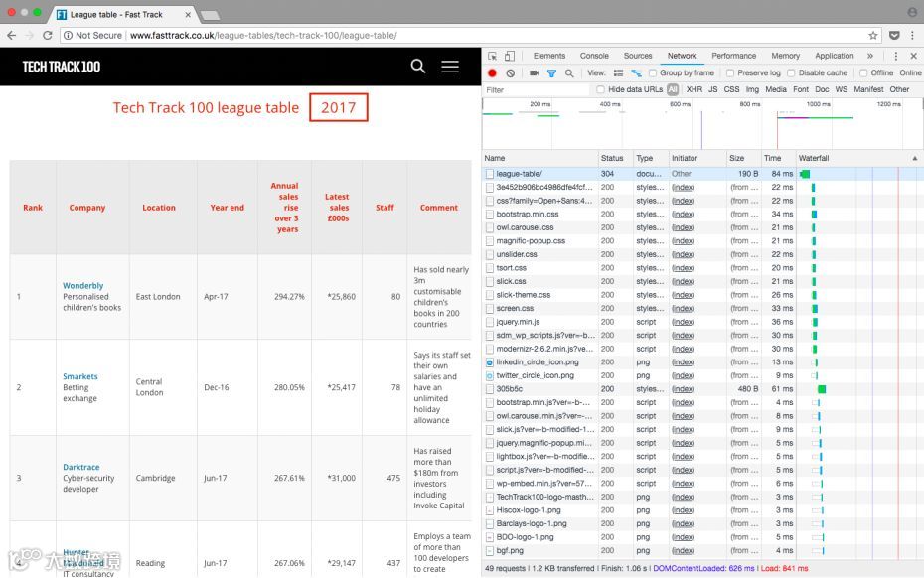Image resolution: width=924 pixels, height=578 pixels.
Task: Close the DevTools panel
Action: pos(913,56)
